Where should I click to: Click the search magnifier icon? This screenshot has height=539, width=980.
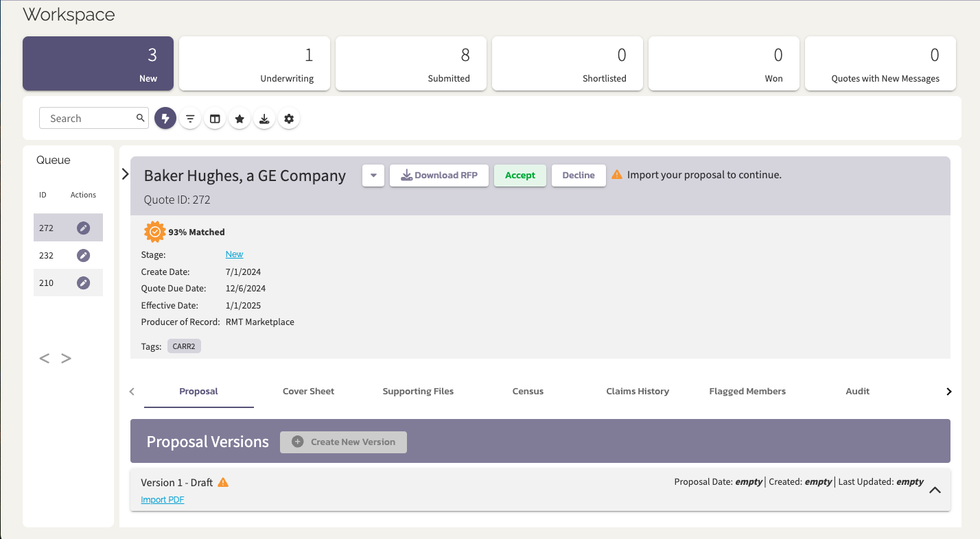pyautogui.click(x=141, y=118)
